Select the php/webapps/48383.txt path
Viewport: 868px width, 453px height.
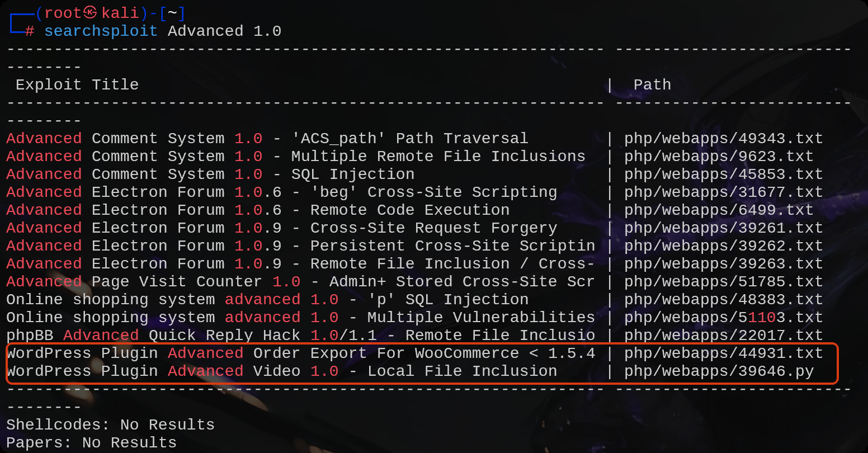(x=724, y=299)
